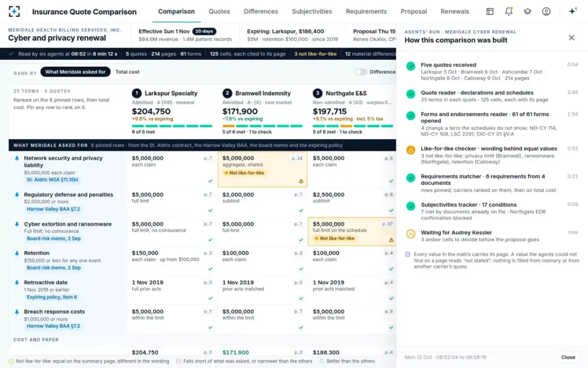
Task: Click '3 not like-for-like' in the status strip
Action: point(315,54)
